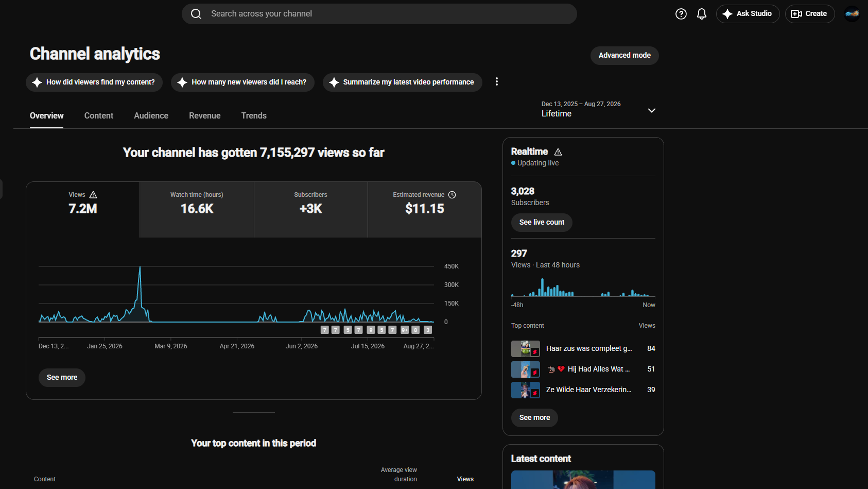Image resolution: width=868 pixels, height=489 pixels.
Task: Open the notifications bell
Action: 702,14
